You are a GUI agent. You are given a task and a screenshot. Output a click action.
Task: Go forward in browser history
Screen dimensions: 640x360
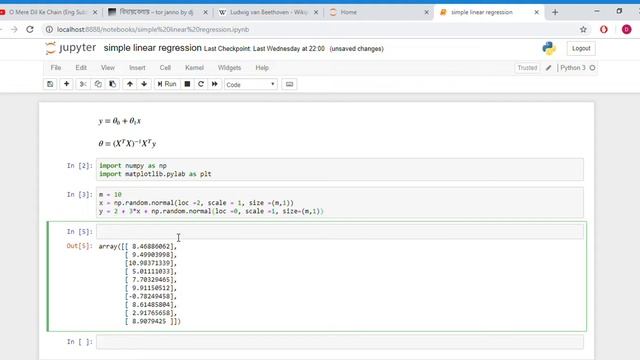[x=14, y=29]
